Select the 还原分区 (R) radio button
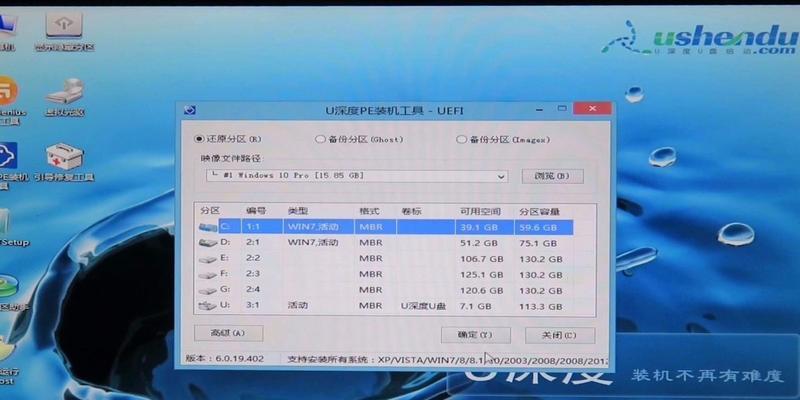The image size is (800, 400). [x=198, y=139]
